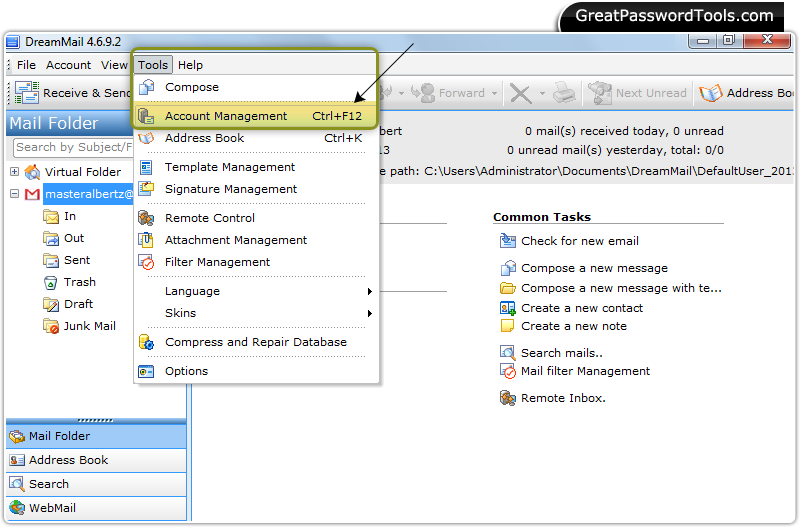Image resolution: width=800 pixels, height=527 pixels.
Task: Open the Sent folder
Action: [x=77, y=260]
